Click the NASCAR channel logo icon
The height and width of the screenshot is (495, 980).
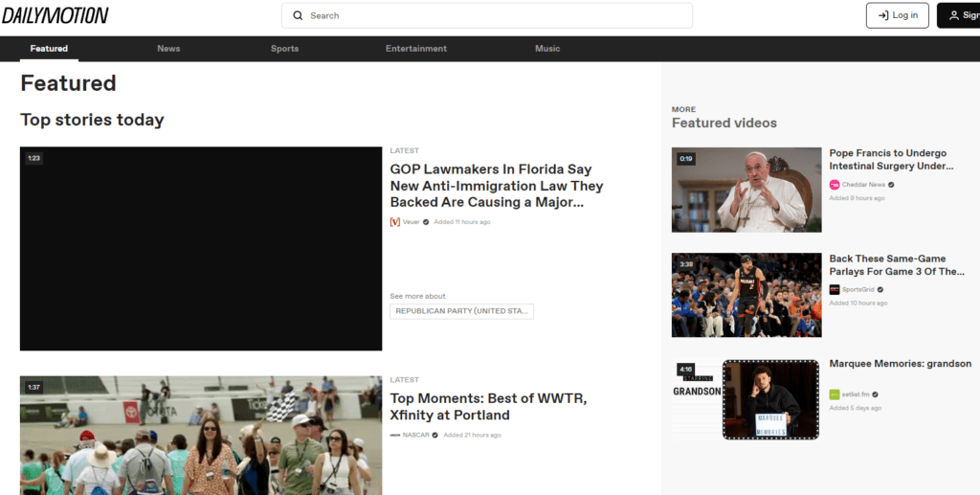tap(395, 435)
